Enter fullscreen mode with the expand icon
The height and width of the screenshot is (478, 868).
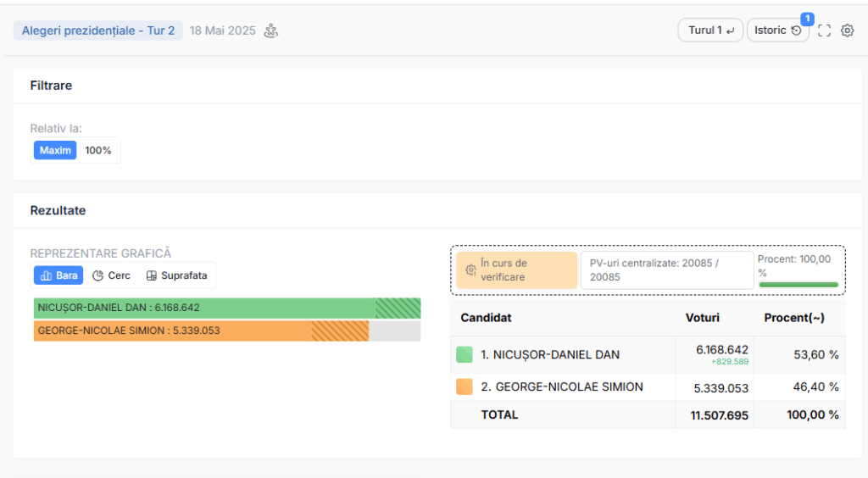pos(824,31)
